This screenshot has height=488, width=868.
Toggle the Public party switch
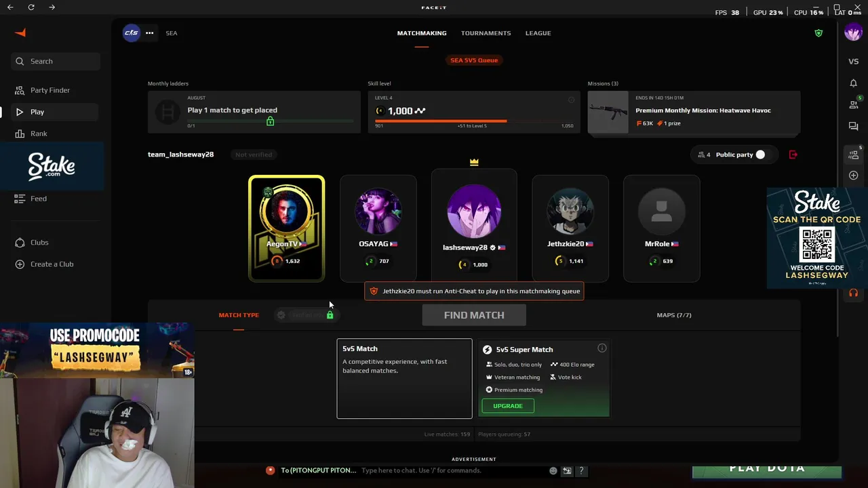coord(760,155)
